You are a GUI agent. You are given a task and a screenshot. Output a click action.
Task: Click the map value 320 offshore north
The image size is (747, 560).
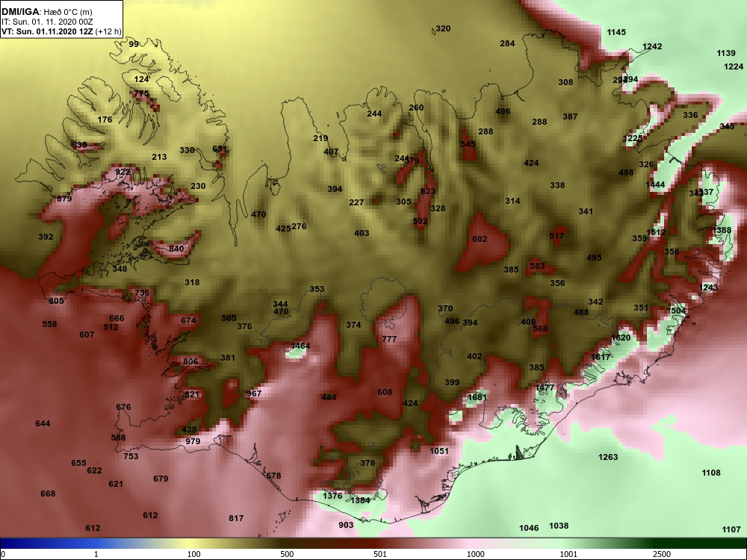click(443, 28)
